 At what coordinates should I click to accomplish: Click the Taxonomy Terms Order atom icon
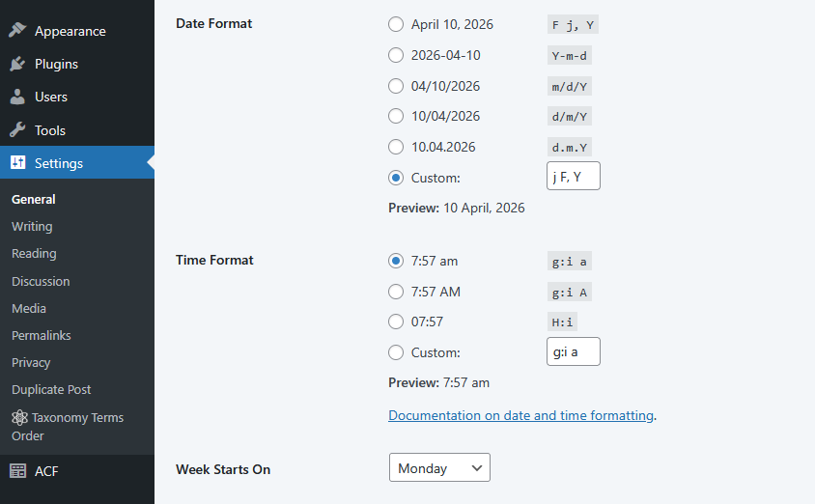pos(19,418)
